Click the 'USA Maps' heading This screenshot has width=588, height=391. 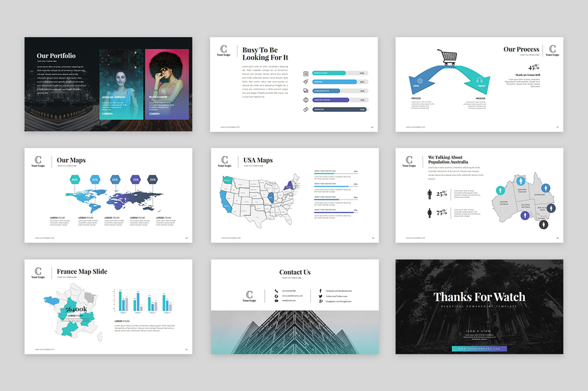[258, 160]
